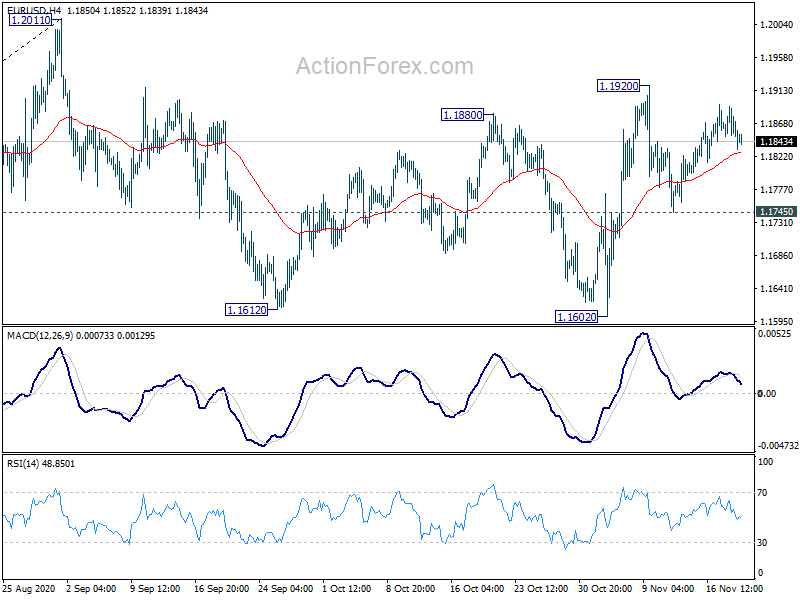Click the 2 Sep 04:00 time label

click(92, 589)
